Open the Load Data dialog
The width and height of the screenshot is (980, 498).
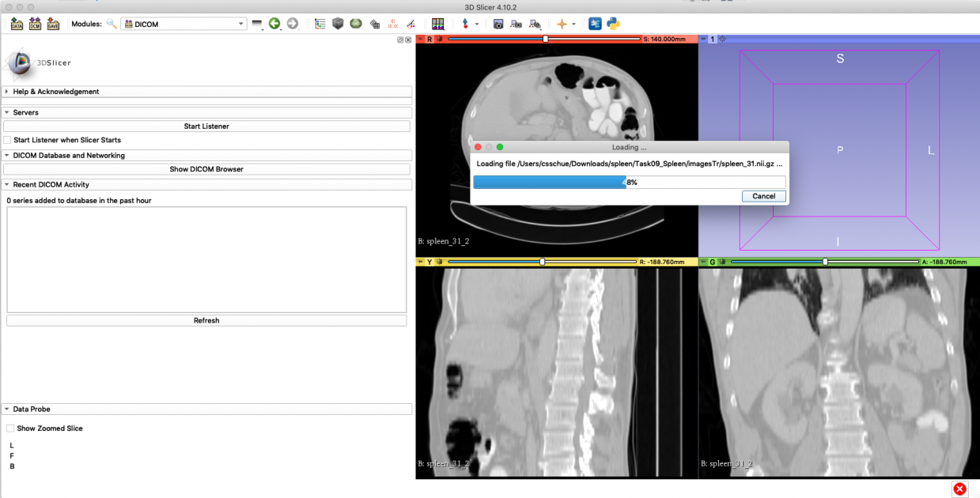click(15, 23)
